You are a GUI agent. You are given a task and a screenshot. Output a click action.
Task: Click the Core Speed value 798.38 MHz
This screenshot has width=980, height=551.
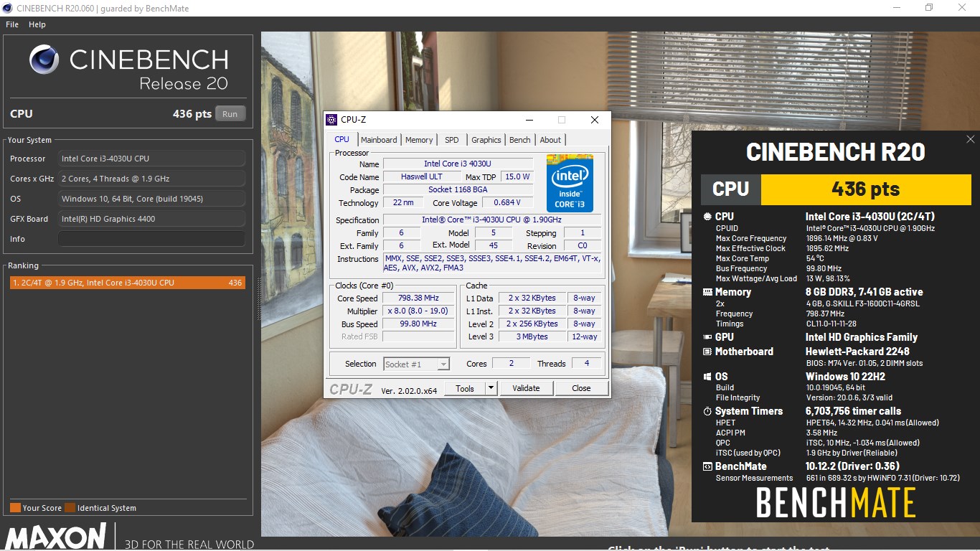[418, 298]
